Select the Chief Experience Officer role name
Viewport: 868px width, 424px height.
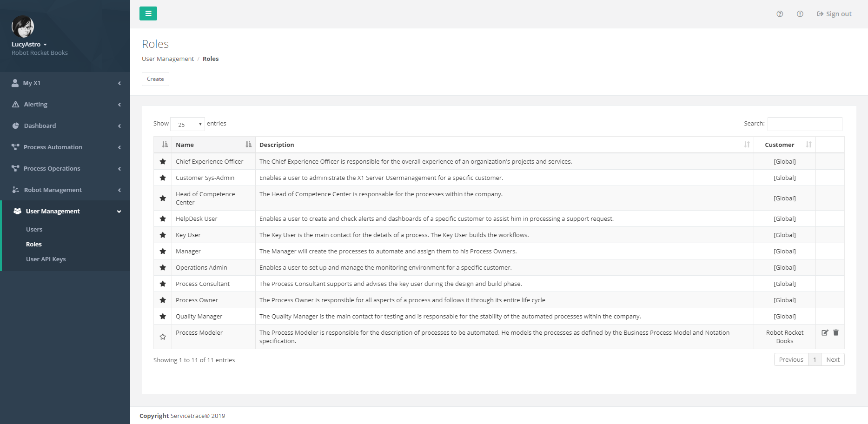click(209, 161)
